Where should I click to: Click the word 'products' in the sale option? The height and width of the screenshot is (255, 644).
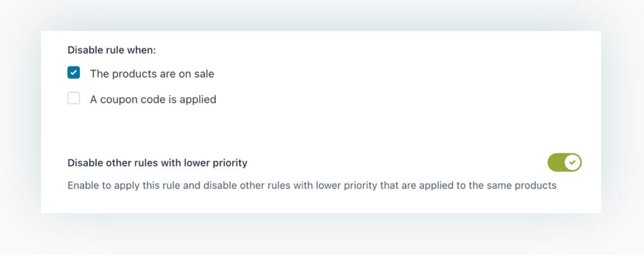(133, 73)
